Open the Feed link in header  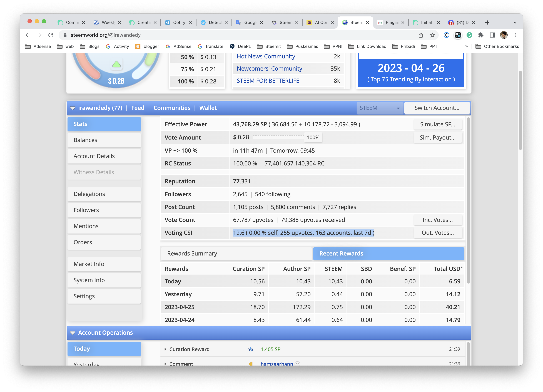click(138, 108)
